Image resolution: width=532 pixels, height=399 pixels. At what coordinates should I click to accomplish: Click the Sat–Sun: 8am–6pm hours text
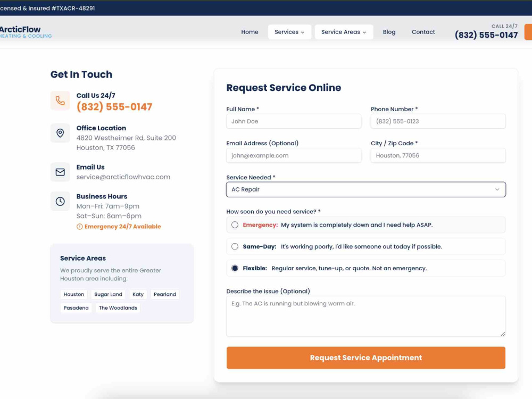pyautogui.click(x=109, y=216)
